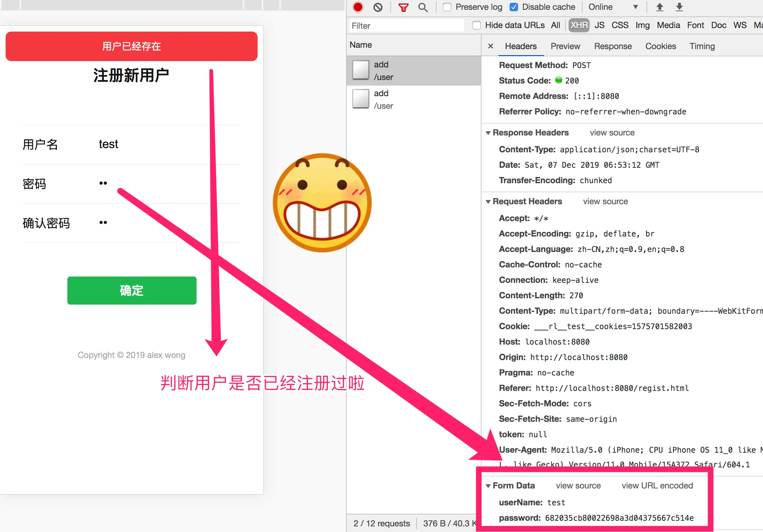Open the Cookies tab
Image resolution: width=763 pixels, height=532 pixels.
click(x=660, y=46)
